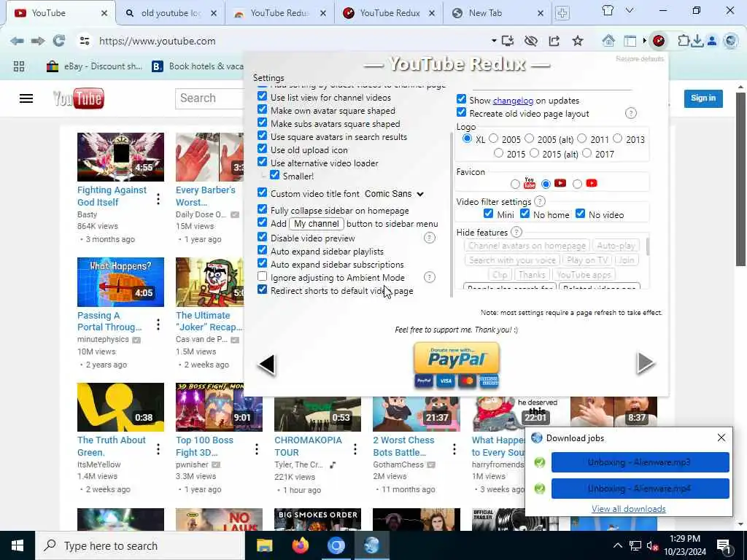The image size is (747, 560).
Task: Show hidden system tray icons chevron
Action: click(x=617, y=545)
